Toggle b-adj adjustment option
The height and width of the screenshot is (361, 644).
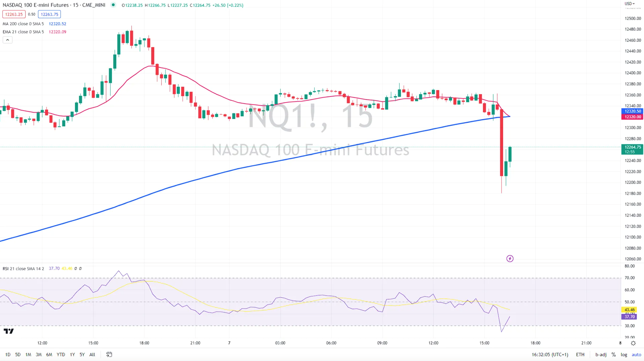pos(601,355)
